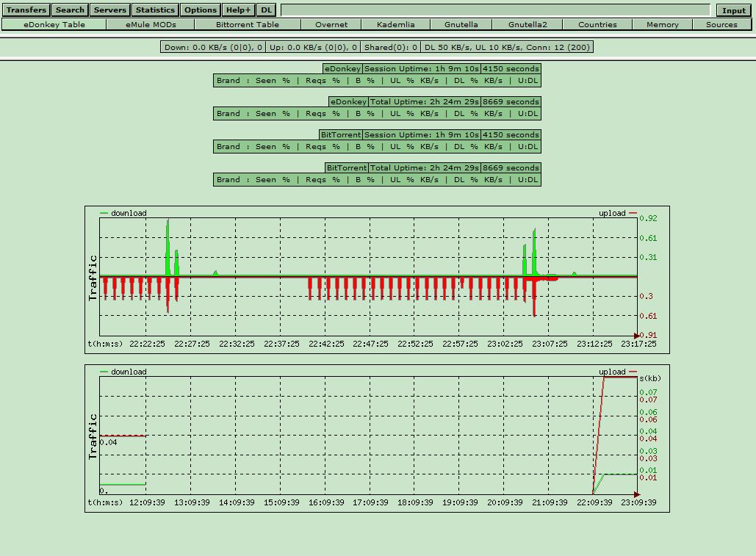Focus the command input field at top

point(495,10)
